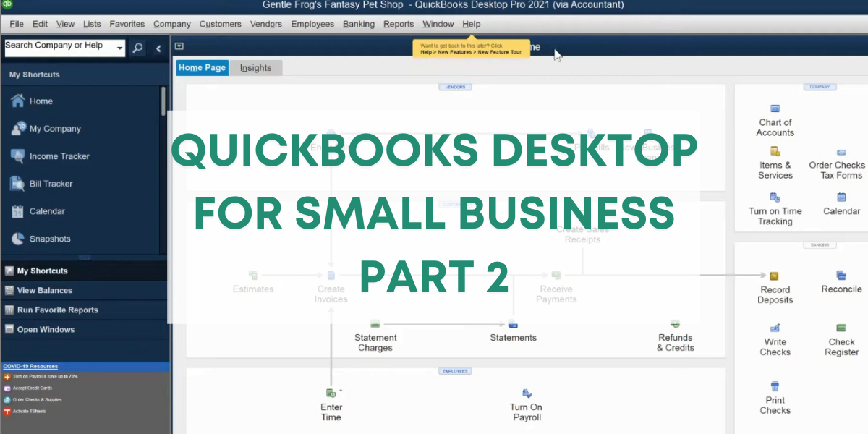
Task: Select Run Favorite Reports section
Action: click(x=85, y=310)
